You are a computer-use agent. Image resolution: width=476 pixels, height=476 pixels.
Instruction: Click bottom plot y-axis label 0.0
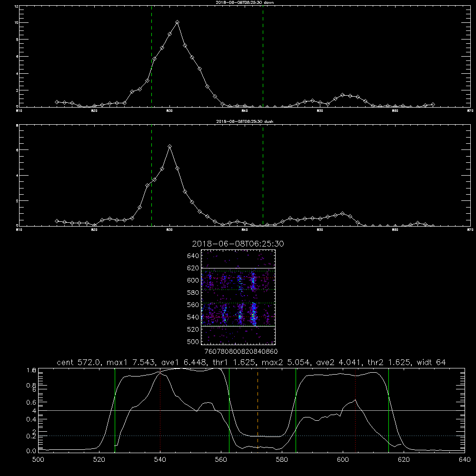pos(31,451)
